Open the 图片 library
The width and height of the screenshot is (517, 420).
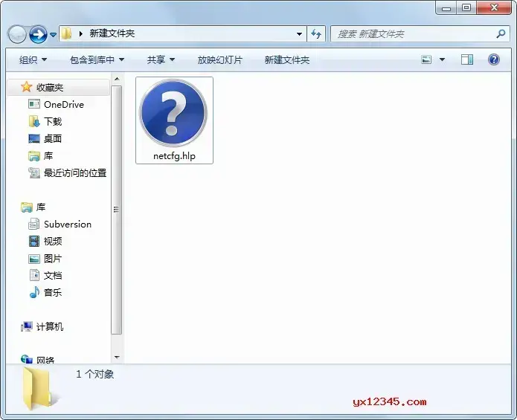click(x=53, y=259)
